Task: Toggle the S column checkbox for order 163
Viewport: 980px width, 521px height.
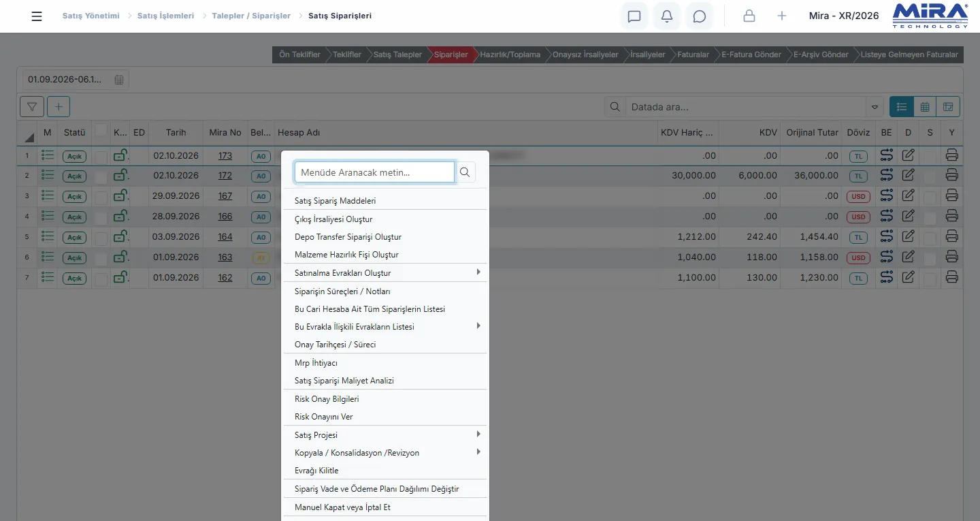Action: [x=930, y=259]
